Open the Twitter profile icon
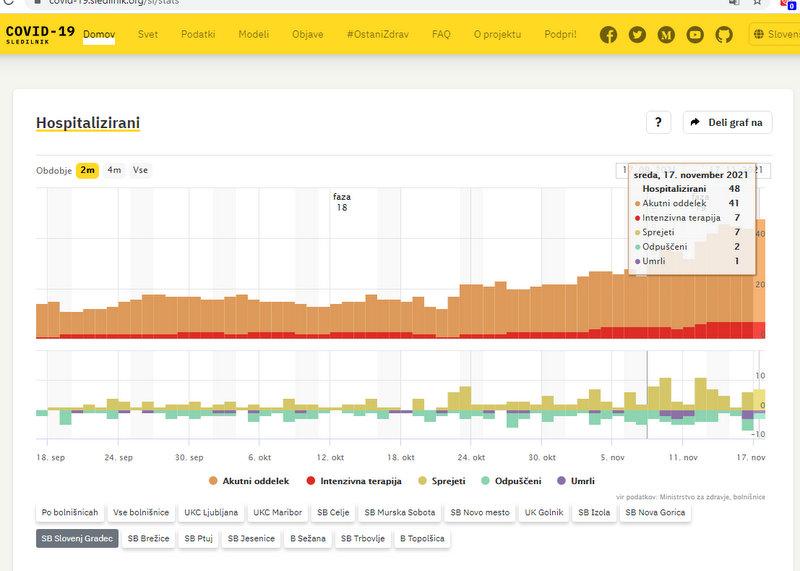 pyautogui.click(x=637, y=35)
